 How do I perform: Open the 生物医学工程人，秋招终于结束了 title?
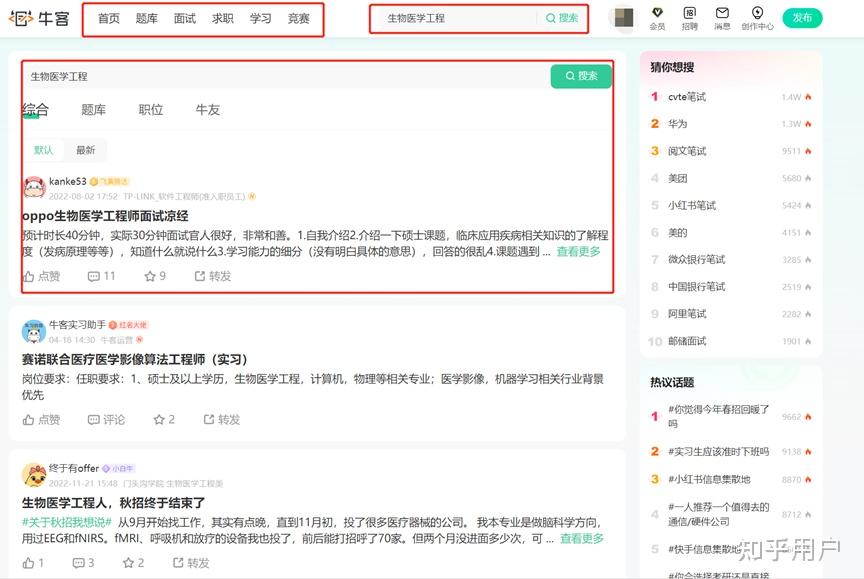114,503
